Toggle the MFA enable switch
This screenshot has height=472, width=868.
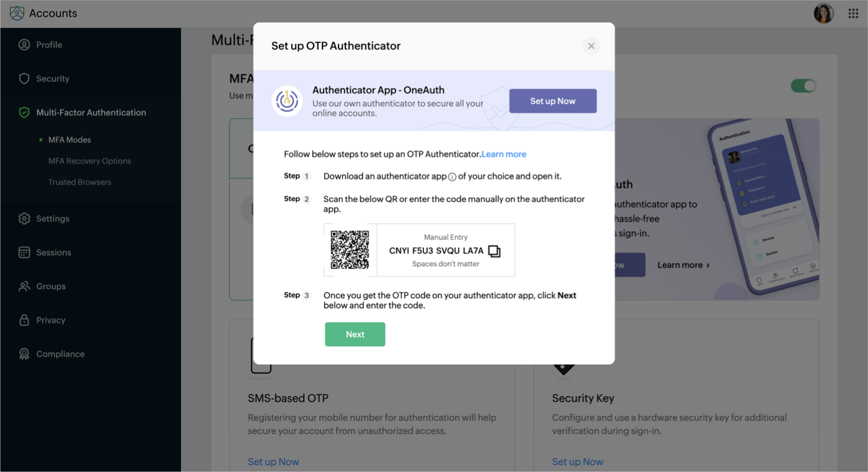(x=803, y=86)
